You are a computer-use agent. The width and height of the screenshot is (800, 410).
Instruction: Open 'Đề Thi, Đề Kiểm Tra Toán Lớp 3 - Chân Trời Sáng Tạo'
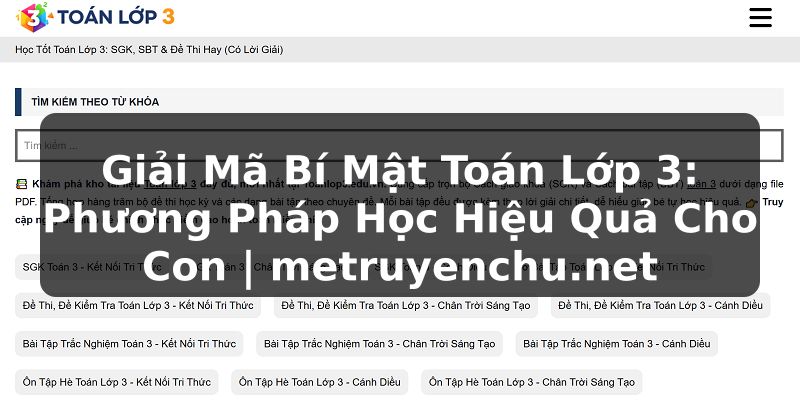[x=406, y=305]
